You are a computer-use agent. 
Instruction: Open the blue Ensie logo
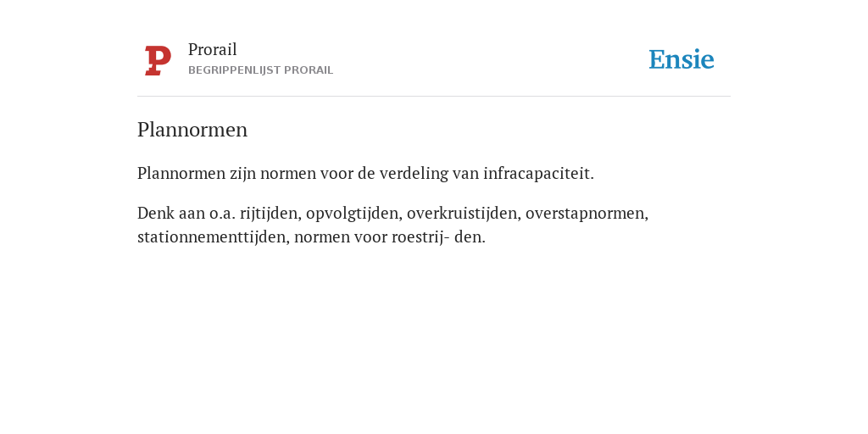(681, 59)
